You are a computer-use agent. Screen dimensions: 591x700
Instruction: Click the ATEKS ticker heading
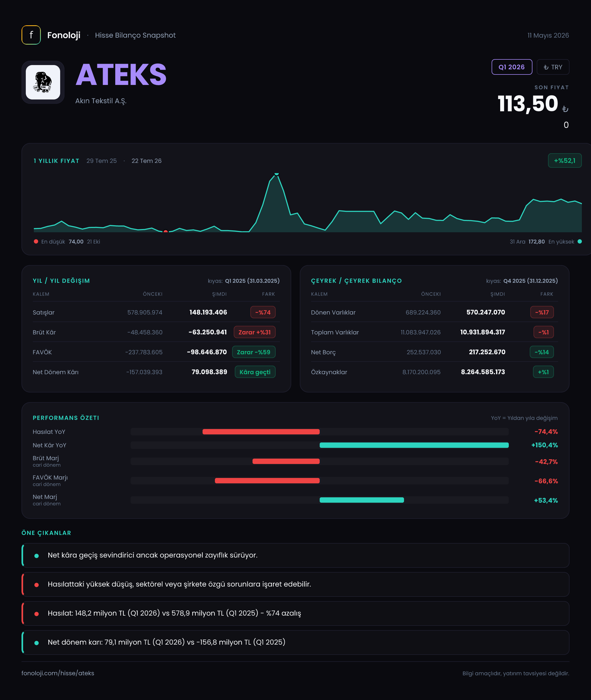click(121, 75)
